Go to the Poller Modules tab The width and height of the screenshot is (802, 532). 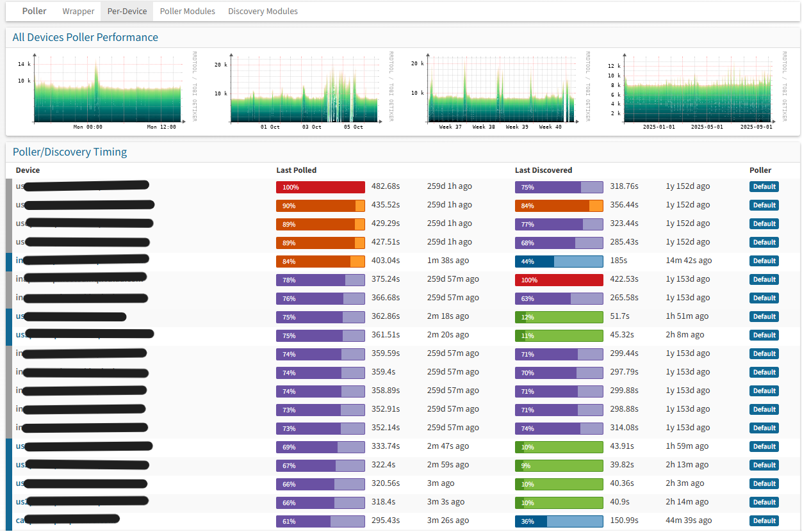pyautogui.click(x=187, y=11)
